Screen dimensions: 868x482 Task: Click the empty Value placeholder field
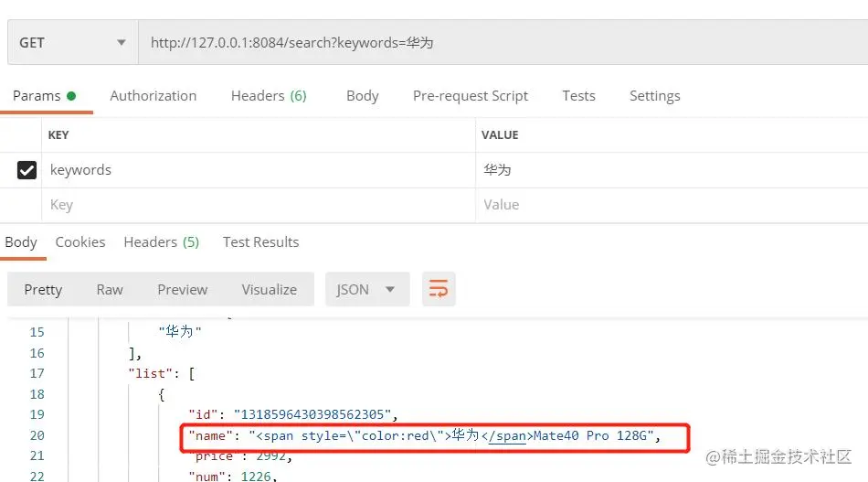[x=672, y=205]
